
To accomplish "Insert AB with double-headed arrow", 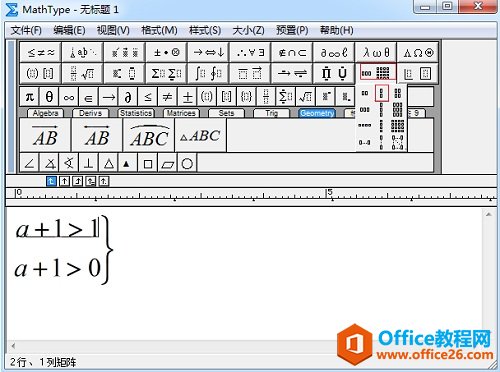I will 97,135.
